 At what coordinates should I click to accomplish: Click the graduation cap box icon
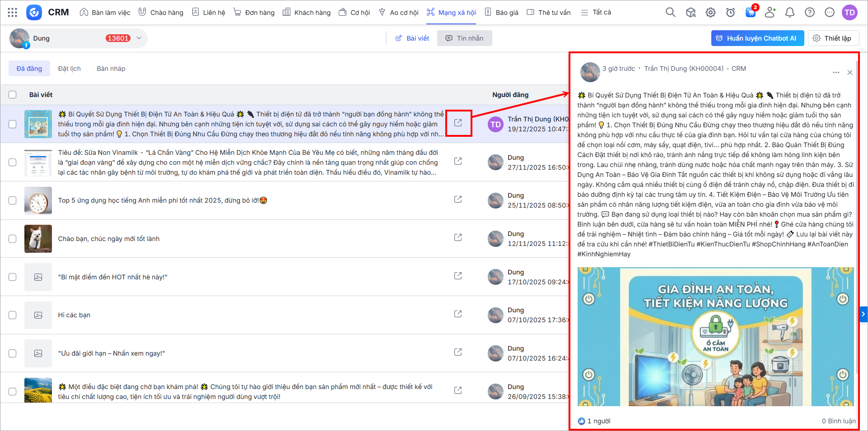[x=691, y=12]
